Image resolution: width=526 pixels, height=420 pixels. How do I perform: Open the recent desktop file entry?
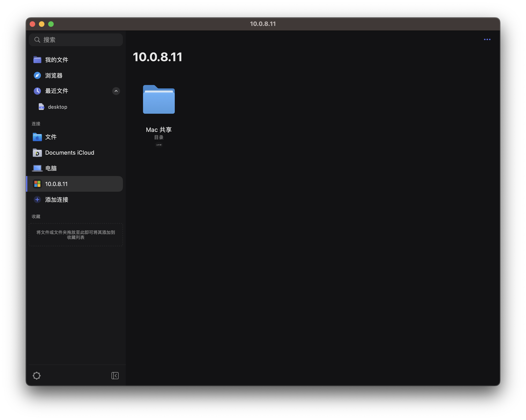click(57, 107)
